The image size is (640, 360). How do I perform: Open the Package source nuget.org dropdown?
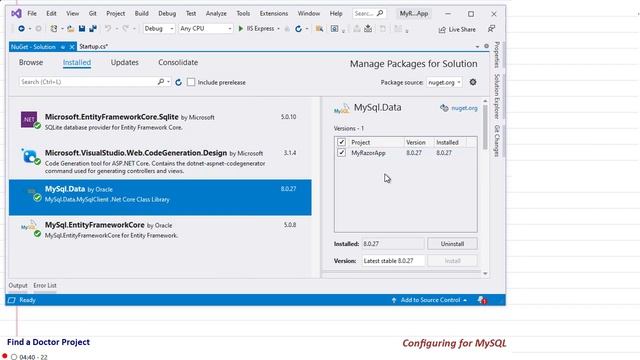444,82
